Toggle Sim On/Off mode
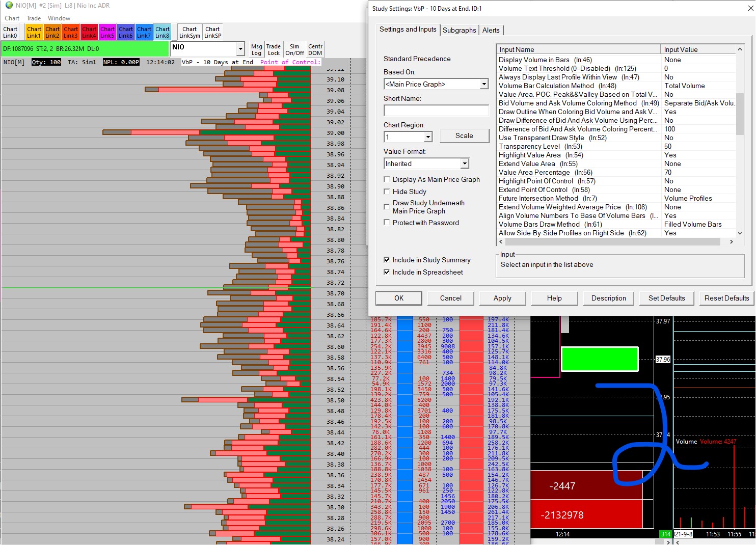Viewport: 756px width, 545px height. [x=294, y=49]
